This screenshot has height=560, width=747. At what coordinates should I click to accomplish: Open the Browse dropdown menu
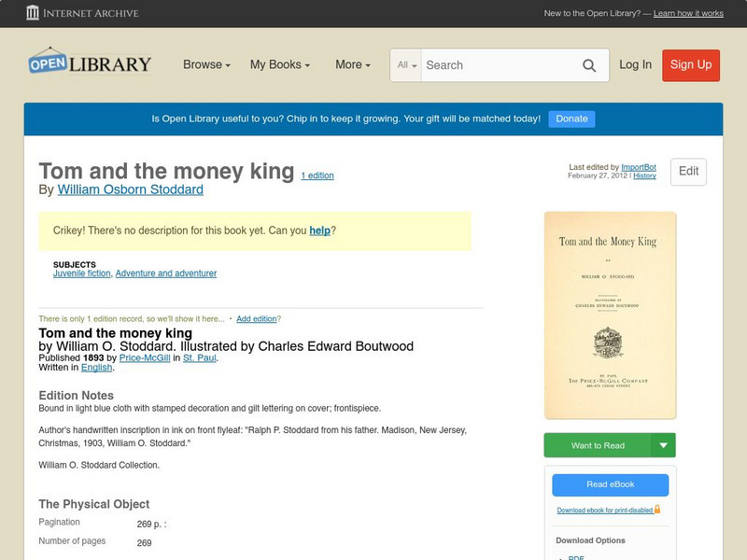(x=207, y=65)
